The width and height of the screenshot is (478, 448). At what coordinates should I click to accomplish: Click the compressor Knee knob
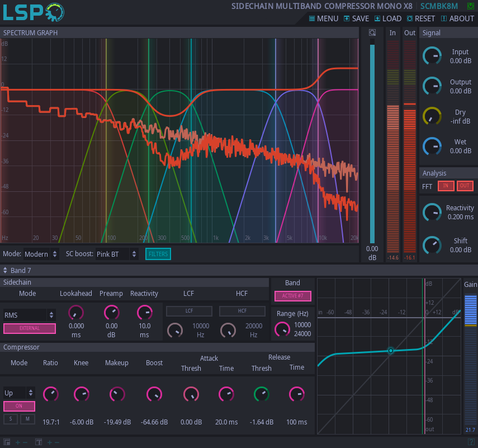(x=82, y=394)
